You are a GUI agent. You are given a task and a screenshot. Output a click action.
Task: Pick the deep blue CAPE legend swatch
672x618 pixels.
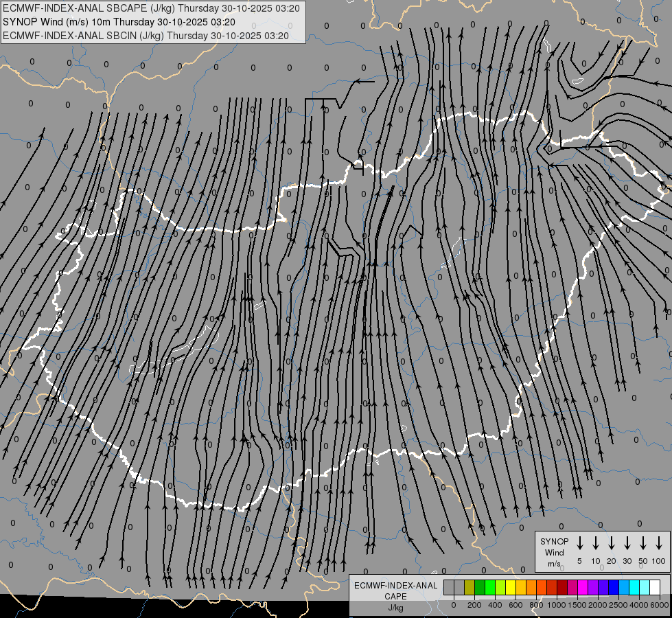[614, 587]
